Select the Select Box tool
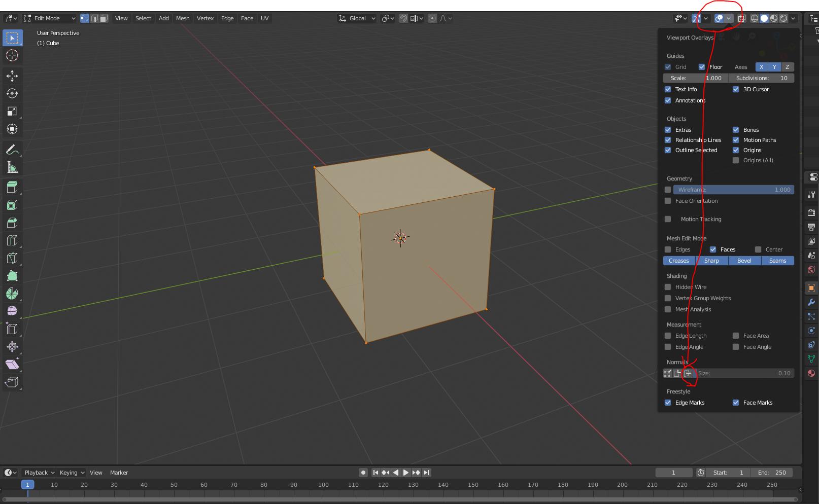819x504 pixels. click(12, 38)
